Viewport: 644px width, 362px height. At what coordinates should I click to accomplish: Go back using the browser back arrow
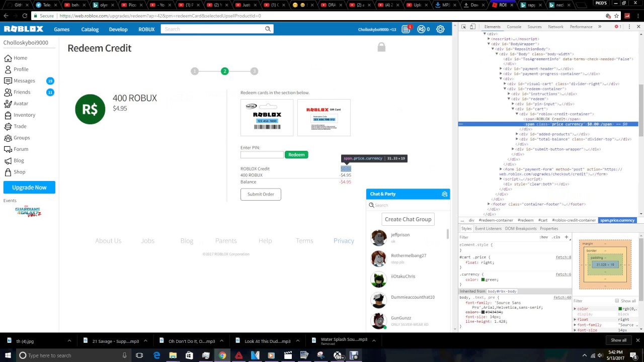[x=6, y=16]
